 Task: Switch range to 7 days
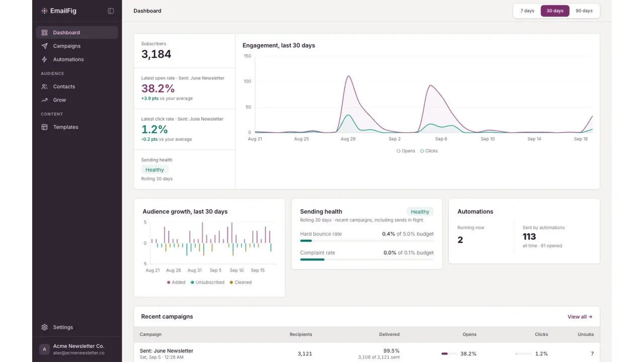coord(527,11)
